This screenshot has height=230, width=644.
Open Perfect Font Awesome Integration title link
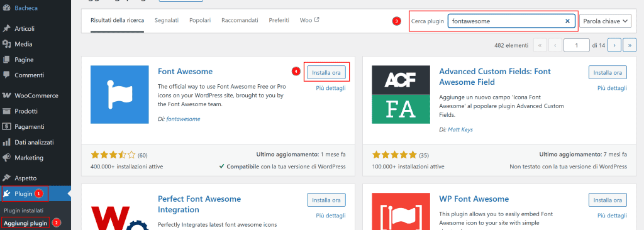199,204
